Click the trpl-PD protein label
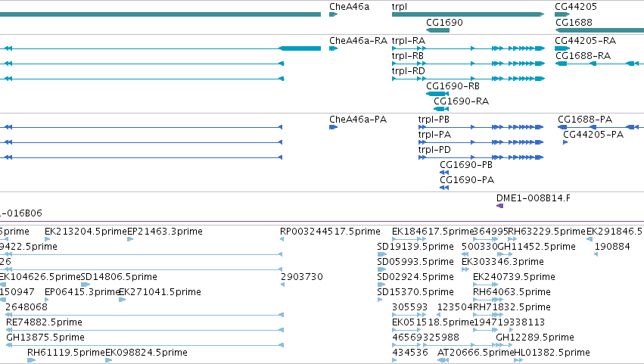Viewport: 644px width, 364px height. tap(434, 150)
